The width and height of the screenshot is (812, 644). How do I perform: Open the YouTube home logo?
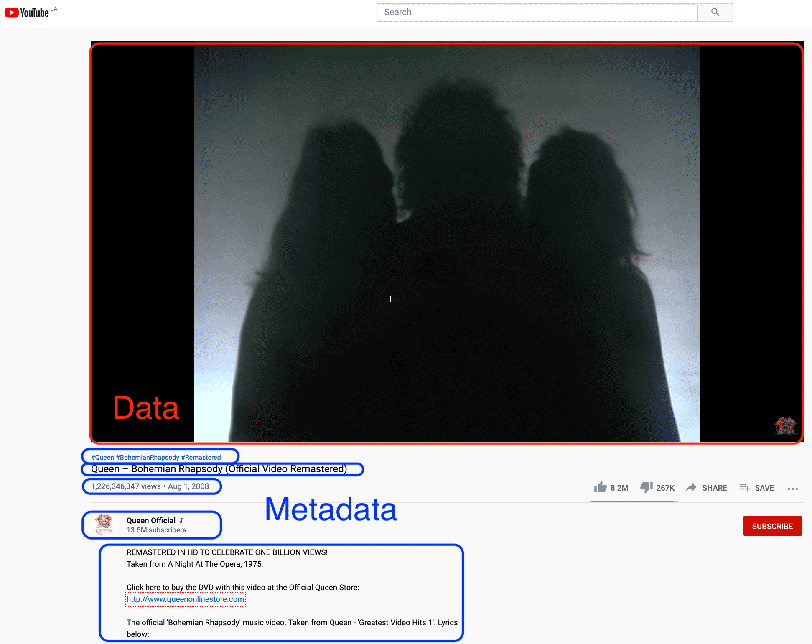pyautogui.click(x=27, y=13)
